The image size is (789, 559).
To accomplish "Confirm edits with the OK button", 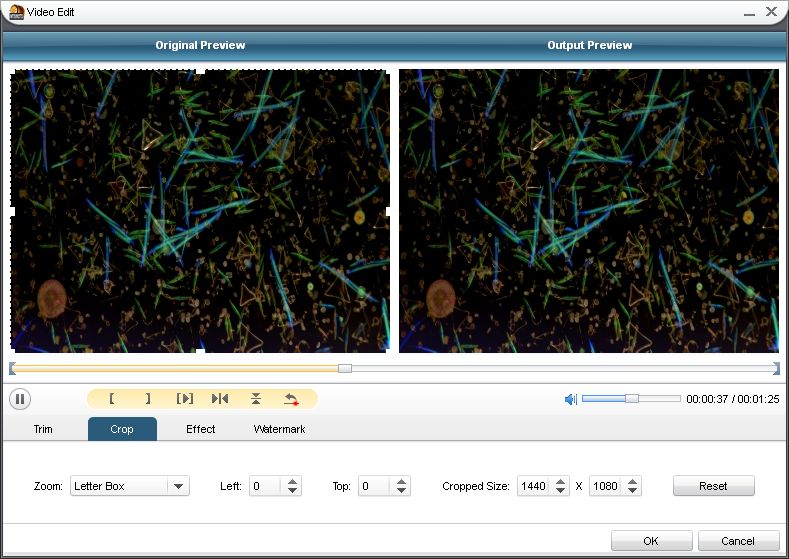I will pos(652,541).
